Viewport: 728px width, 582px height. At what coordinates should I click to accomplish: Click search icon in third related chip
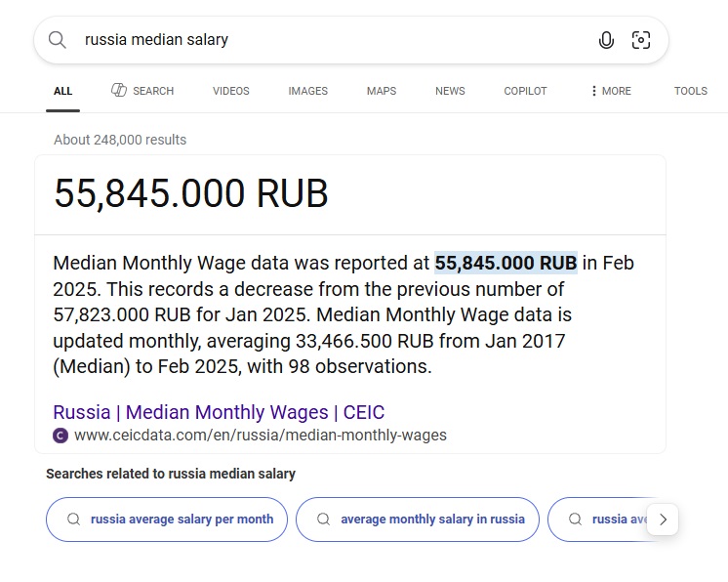575,519
